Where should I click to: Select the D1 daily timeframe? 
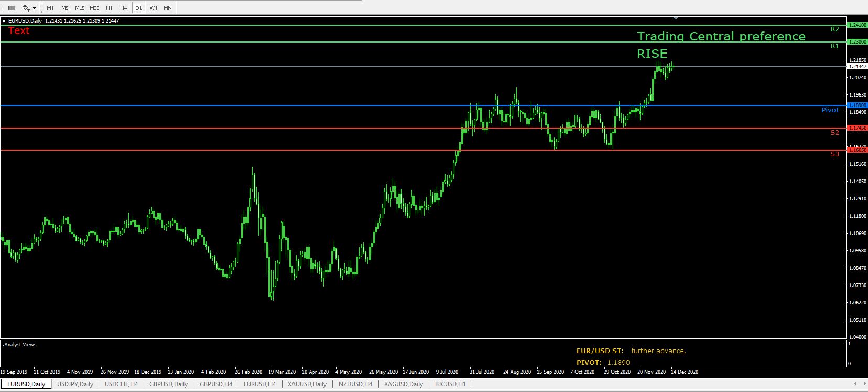click(x=138, y=8)
